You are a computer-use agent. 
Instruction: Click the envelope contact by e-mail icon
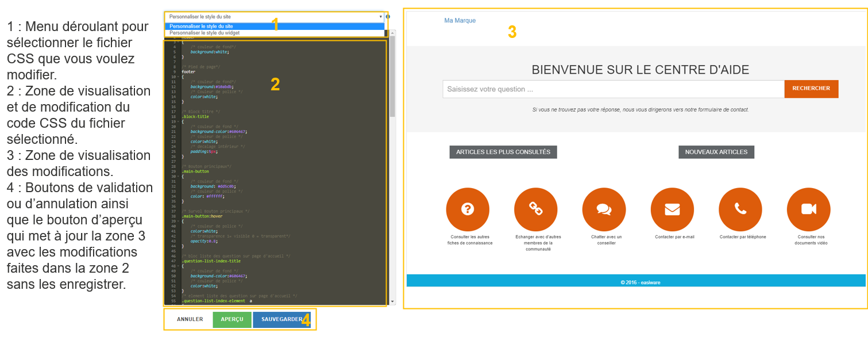[x=672, y=209]
